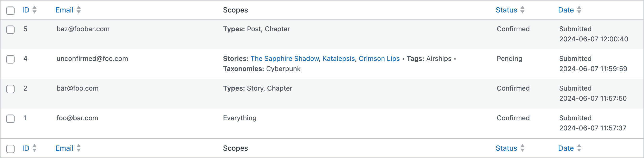Image resolution: width=644 pixels, height=158 pixels.
Task: Sort by the Date column header
Action: 566,10
